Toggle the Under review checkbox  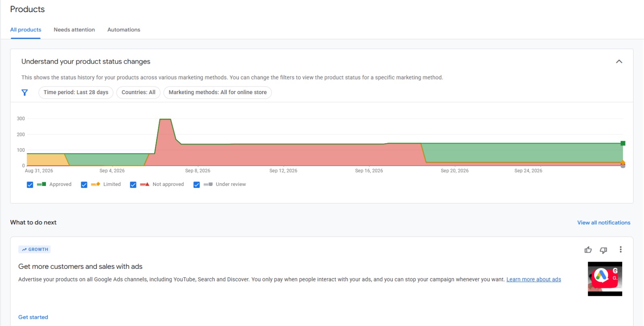[196, 185]
